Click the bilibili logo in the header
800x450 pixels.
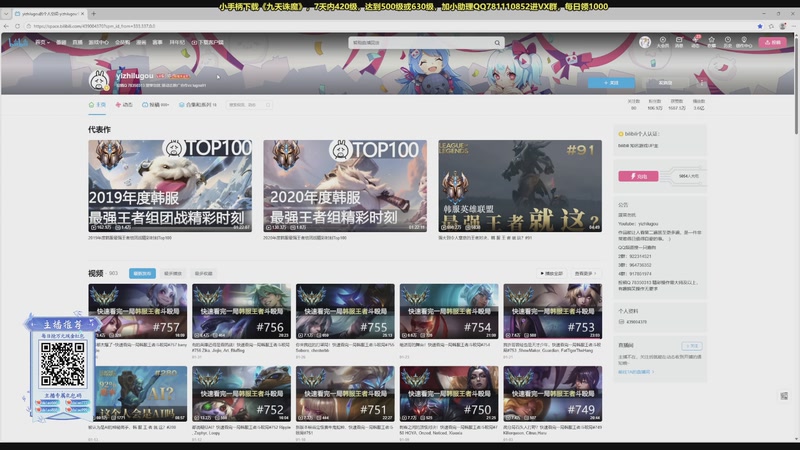18,43
